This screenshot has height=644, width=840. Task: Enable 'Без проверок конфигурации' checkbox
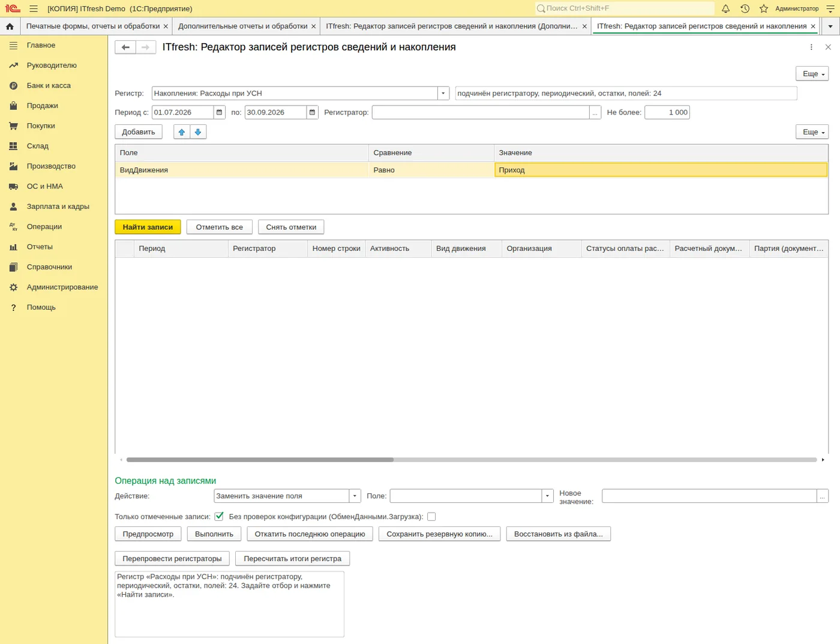(x=431, y=516)
